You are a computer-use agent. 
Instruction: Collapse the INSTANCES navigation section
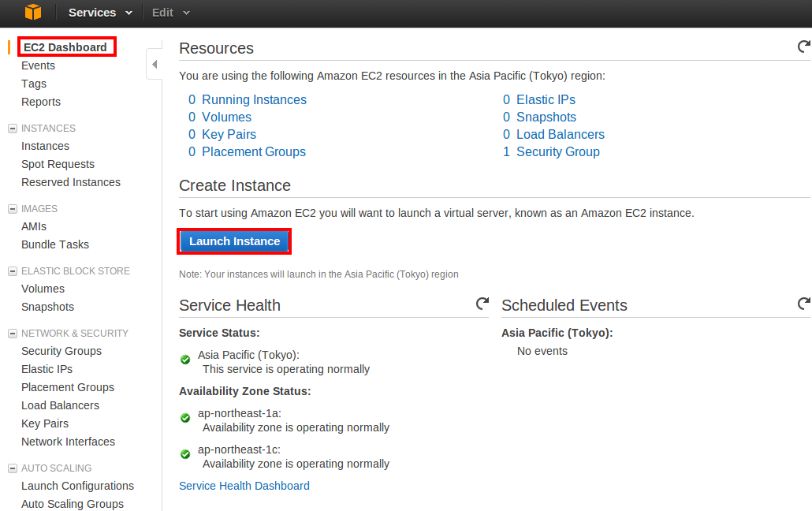point(13,128)
